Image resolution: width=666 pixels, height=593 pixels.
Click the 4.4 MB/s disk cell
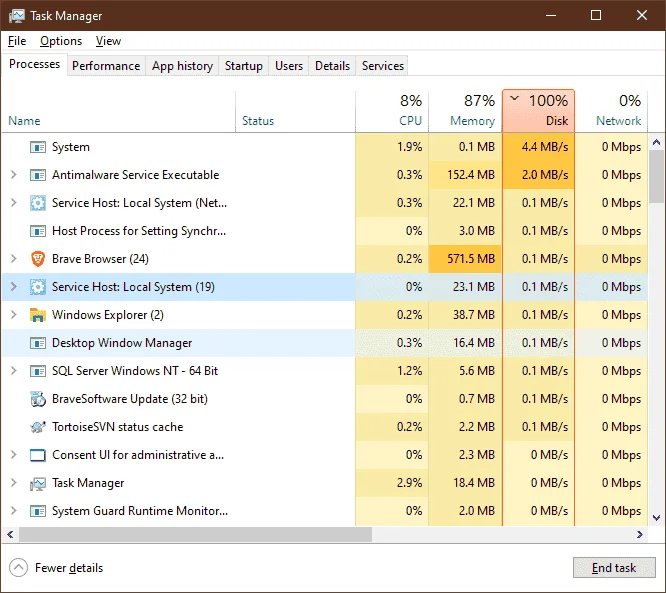click(539, 147)
